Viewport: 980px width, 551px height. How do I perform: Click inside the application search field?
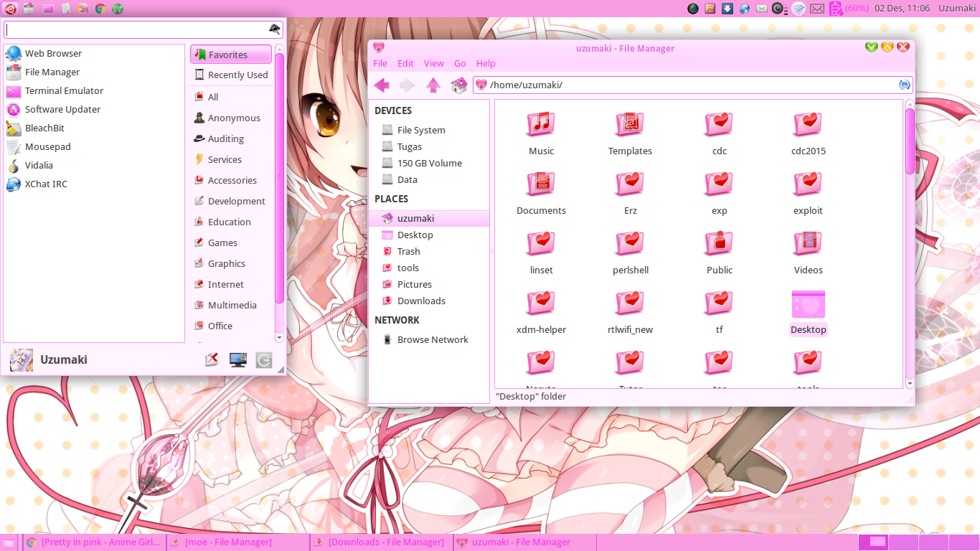pos(136,31)
